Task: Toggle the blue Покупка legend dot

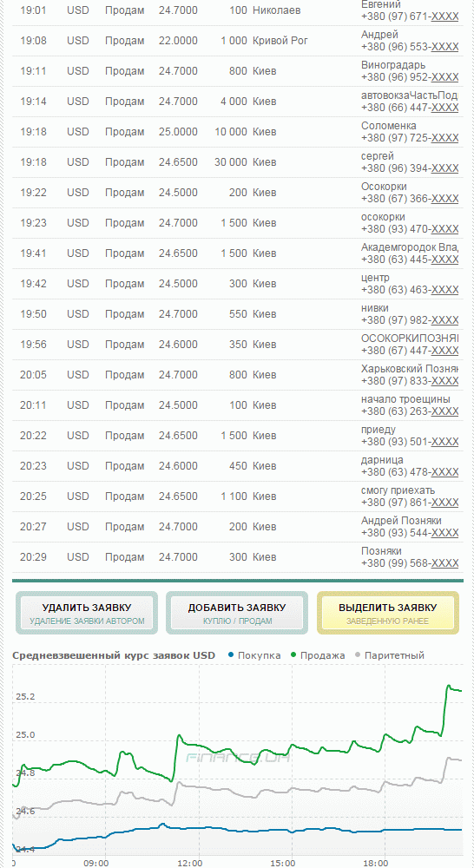Action: click(232, 655)
